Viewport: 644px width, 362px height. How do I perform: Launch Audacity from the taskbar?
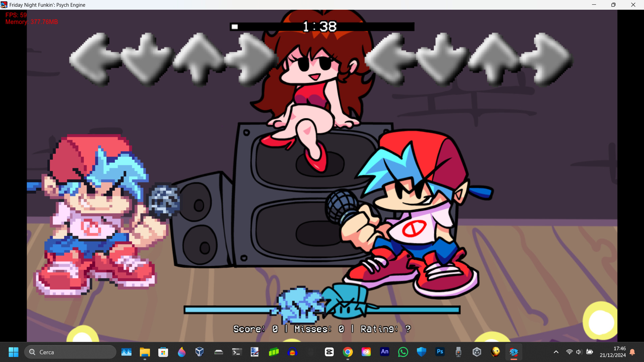point(292,352)
